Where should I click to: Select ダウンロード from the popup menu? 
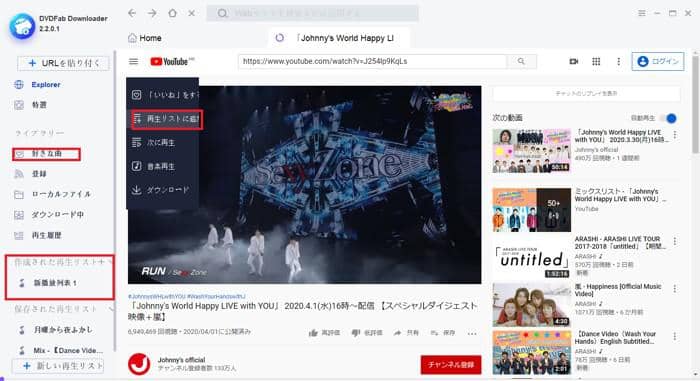[x=162, y=190]
